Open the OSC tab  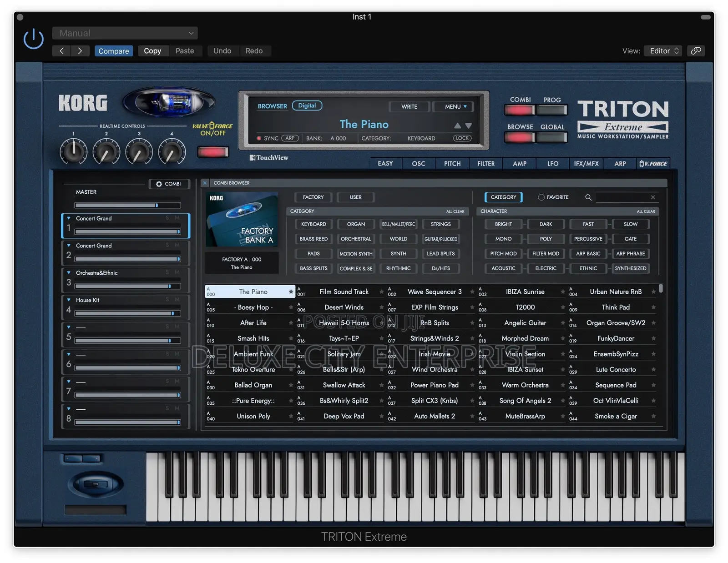(x=419, y=164)
